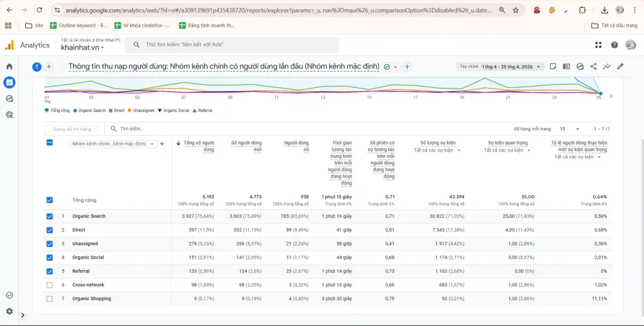Open the Google apps grid in Analytics header

point(599,45)
